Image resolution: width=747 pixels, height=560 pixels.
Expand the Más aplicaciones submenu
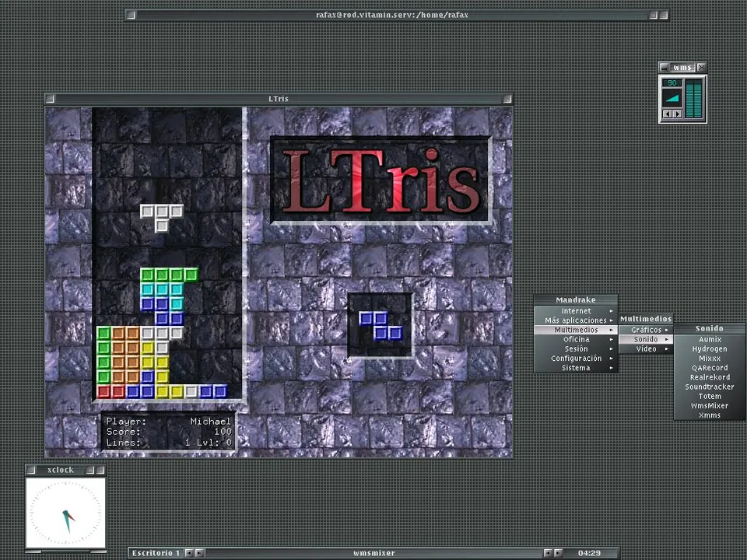pyautogui.click(x=576, y=320)
